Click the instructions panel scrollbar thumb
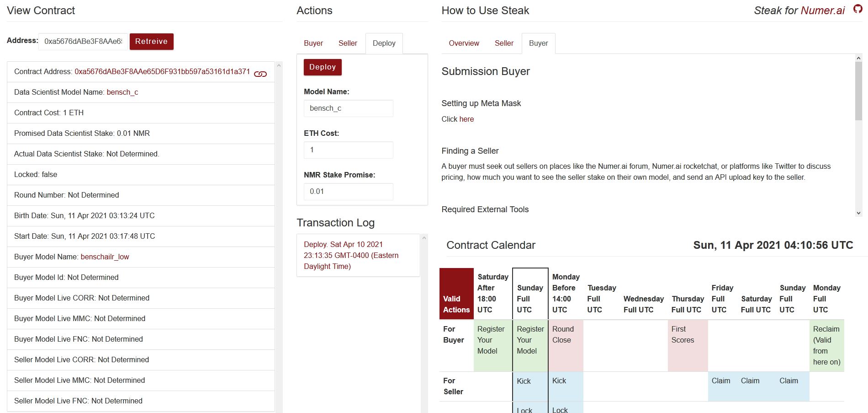 pyautogui.click(x=858, y=91)
